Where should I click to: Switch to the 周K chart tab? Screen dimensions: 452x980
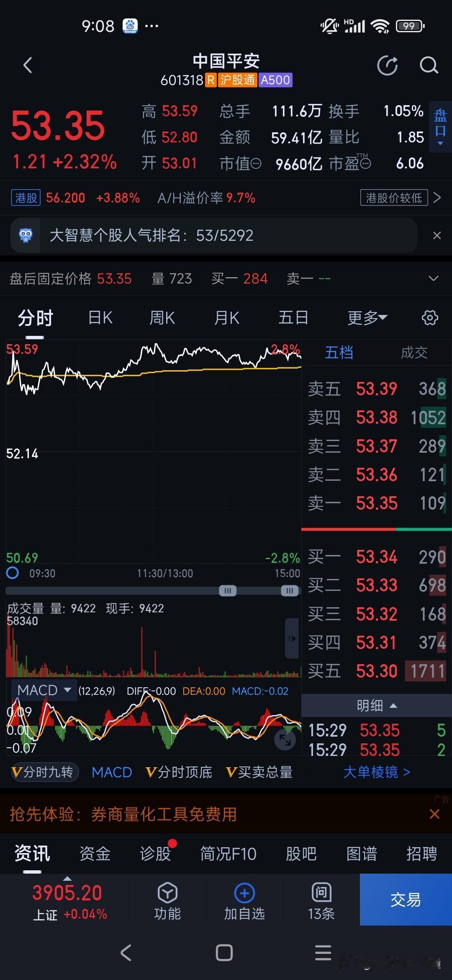coord(162,318)
